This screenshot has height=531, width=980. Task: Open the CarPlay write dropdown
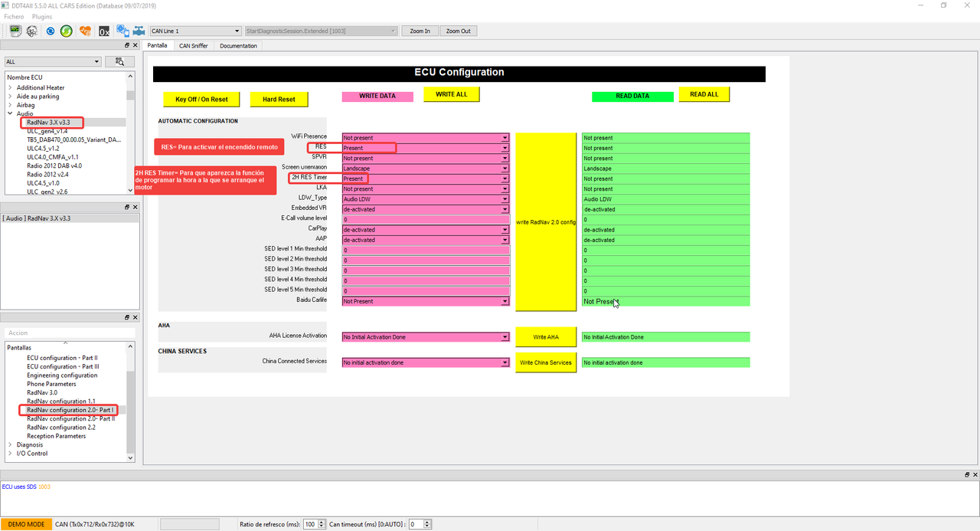(x=426, y=230)
